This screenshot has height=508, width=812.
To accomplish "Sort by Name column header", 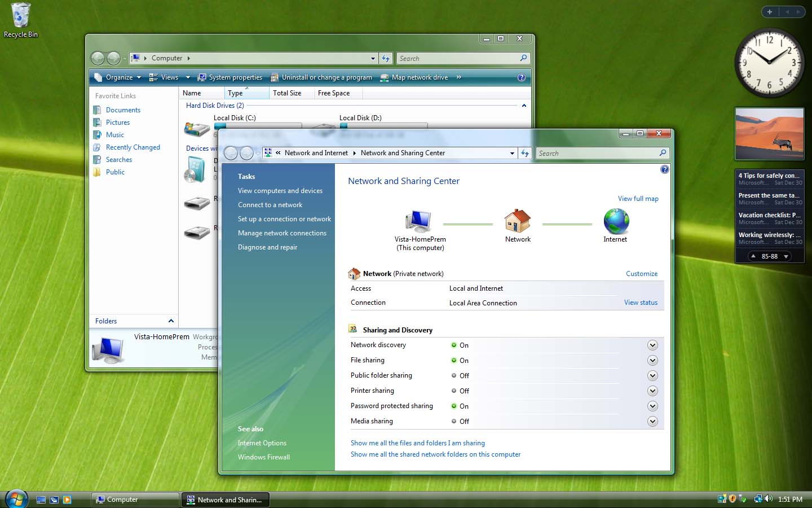I will coord(202,93).
